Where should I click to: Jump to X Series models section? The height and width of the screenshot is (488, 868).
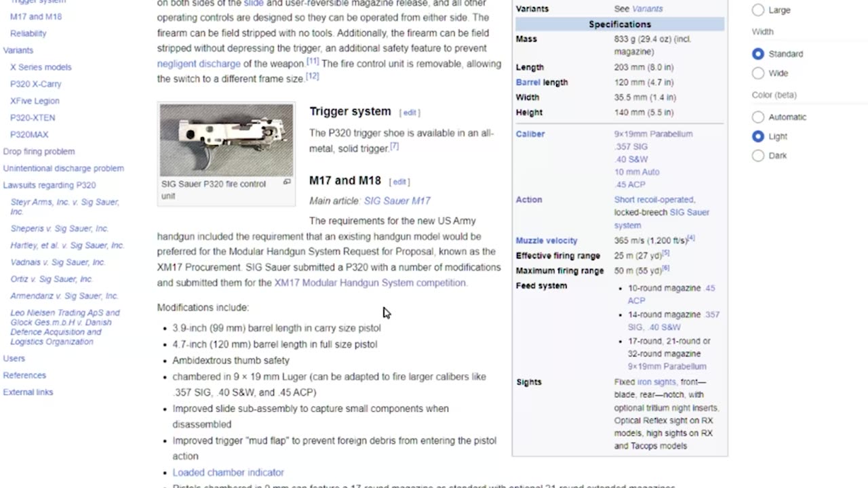(x=41, y=67)
